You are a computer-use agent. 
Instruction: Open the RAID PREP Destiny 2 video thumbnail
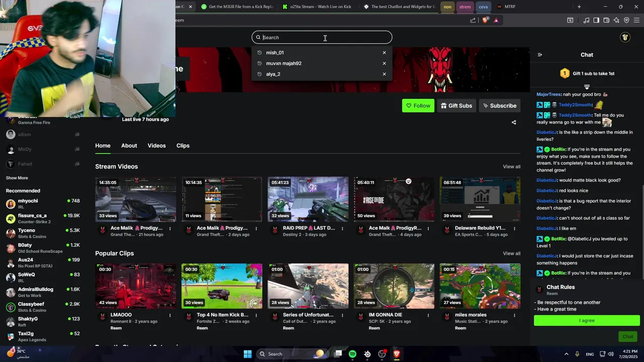[308, 199]
